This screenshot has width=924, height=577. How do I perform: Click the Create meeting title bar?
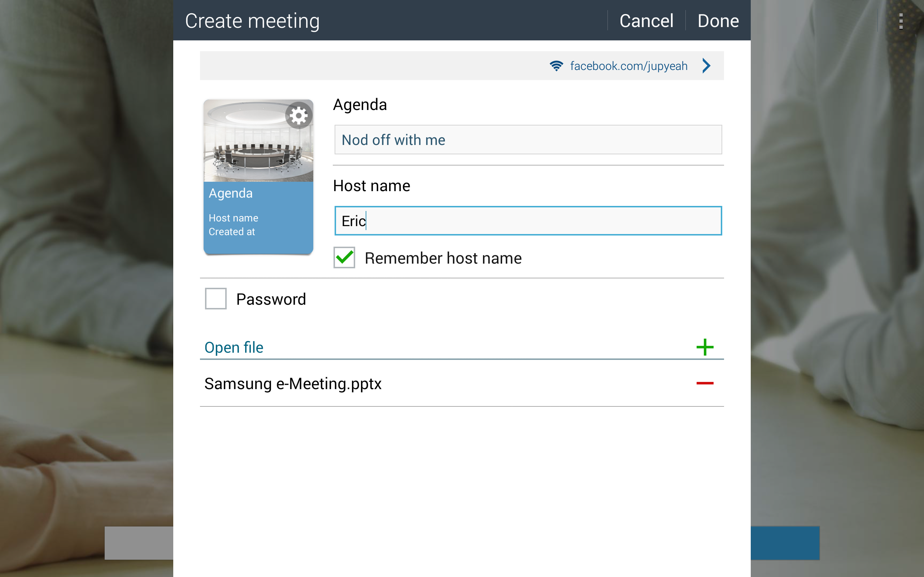[x=389, y=20]
